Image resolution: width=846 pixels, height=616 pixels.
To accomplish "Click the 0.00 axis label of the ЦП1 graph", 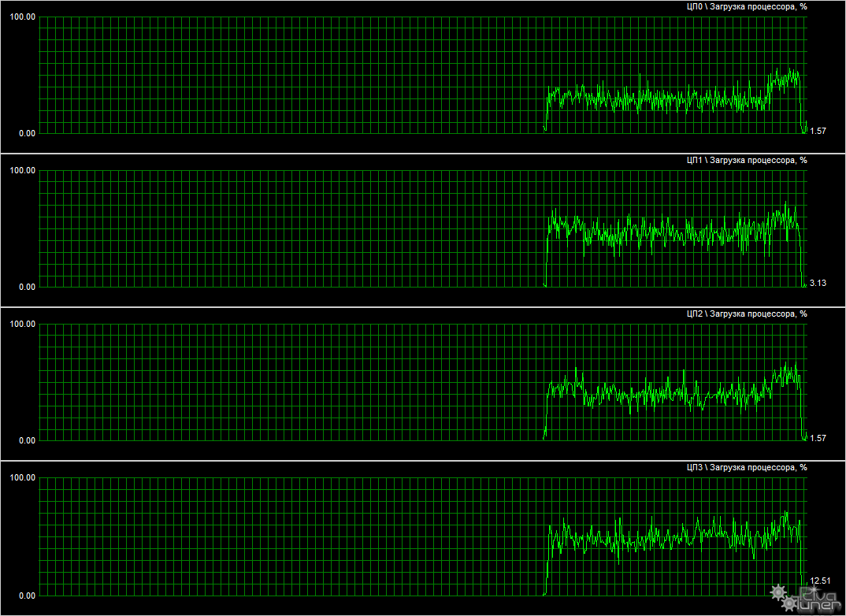I will [28, 287].
